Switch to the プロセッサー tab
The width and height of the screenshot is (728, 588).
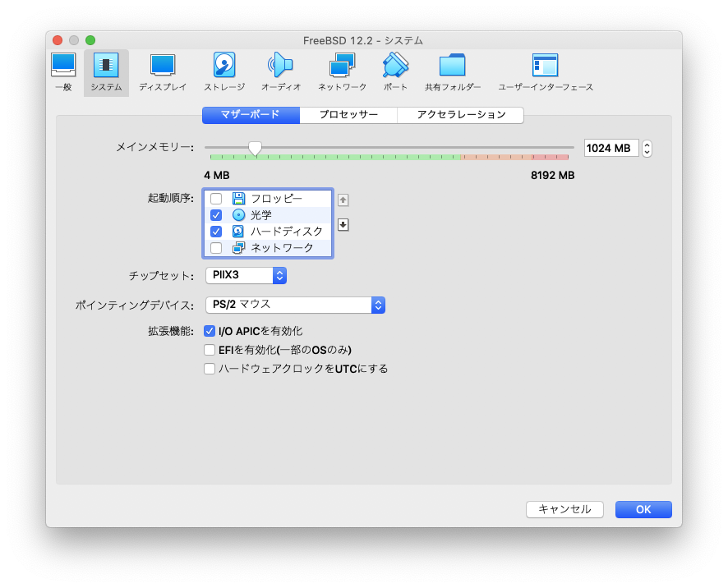(348, 115)
